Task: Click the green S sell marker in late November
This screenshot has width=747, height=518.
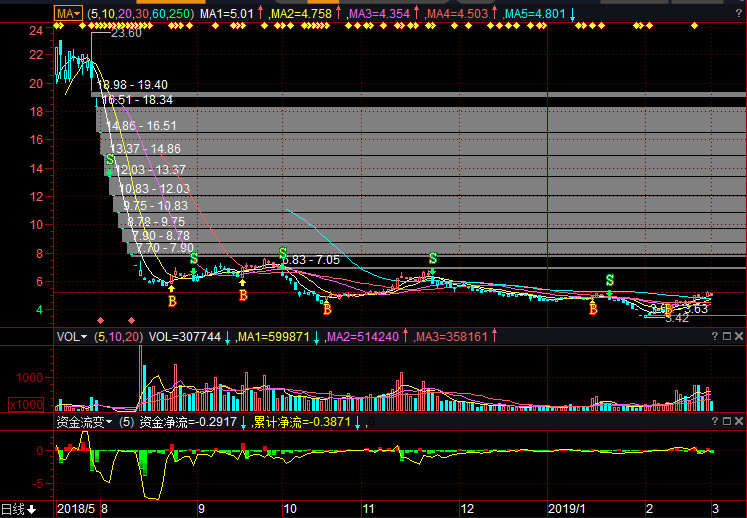Action: coord(433,259)
